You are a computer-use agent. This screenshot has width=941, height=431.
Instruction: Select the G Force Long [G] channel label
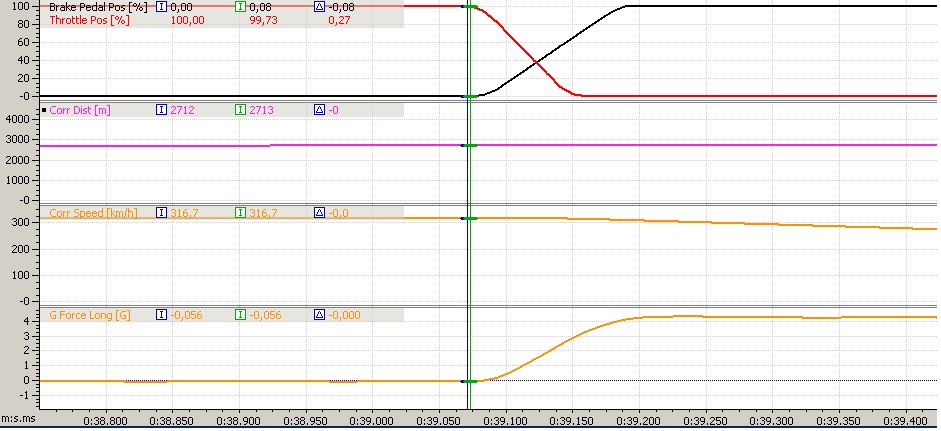pyautogui.click(x=90, y=314)
